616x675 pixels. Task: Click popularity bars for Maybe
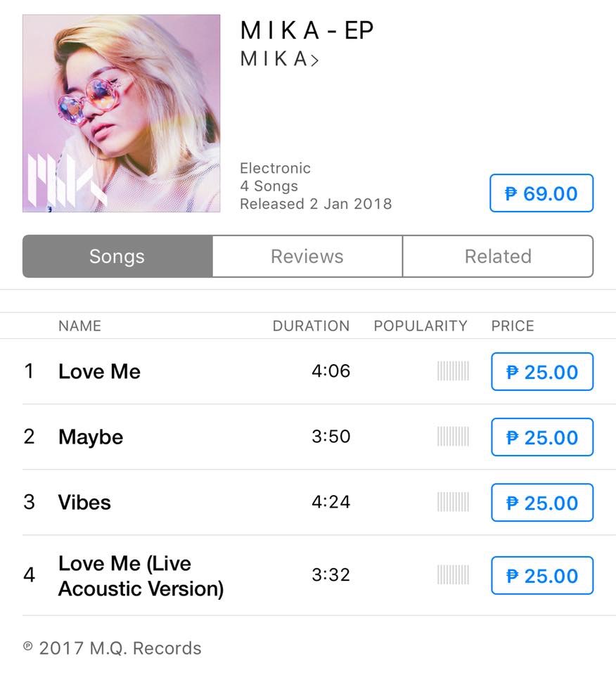453,437
